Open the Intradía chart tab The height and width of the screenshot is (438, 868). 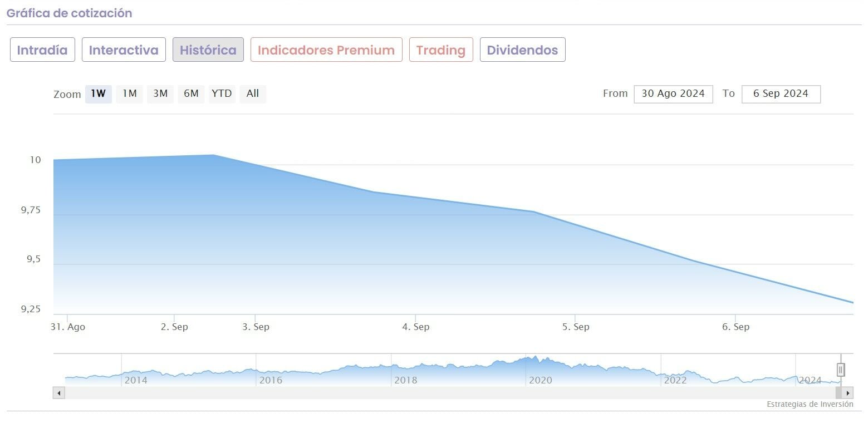coord(42,50)
